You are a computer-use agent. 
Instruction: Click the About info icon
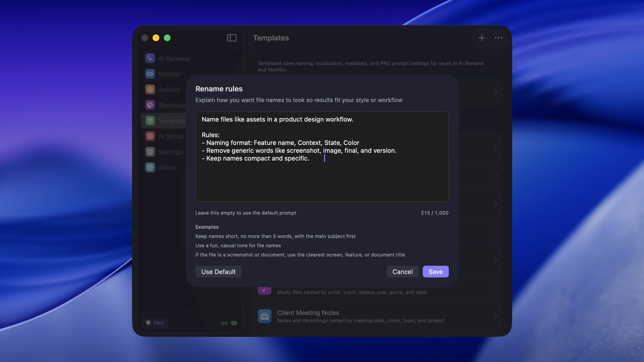click(150, 167)
